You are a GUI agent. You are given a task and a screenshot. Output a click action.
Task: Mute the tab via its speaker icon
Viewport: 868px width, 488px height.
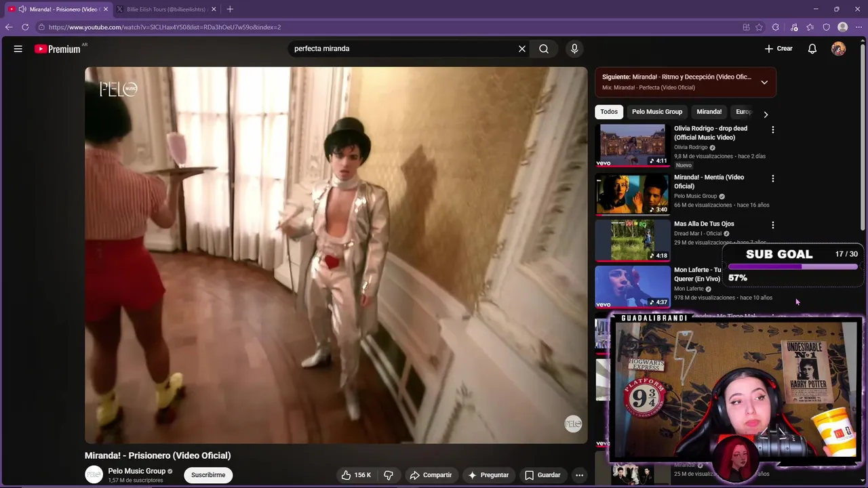click(x=22, y=9)
